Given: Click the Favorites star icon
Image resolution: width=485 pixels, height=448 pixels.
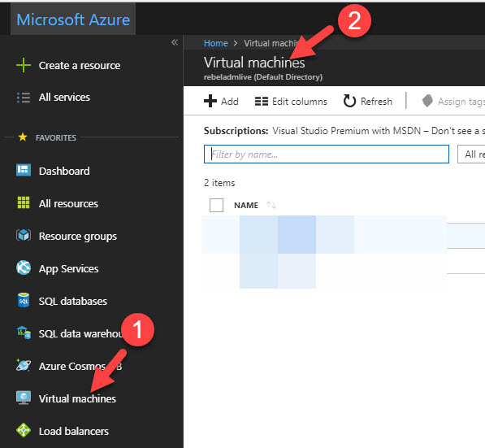Looking at the screenshot, I should [23, 137].
